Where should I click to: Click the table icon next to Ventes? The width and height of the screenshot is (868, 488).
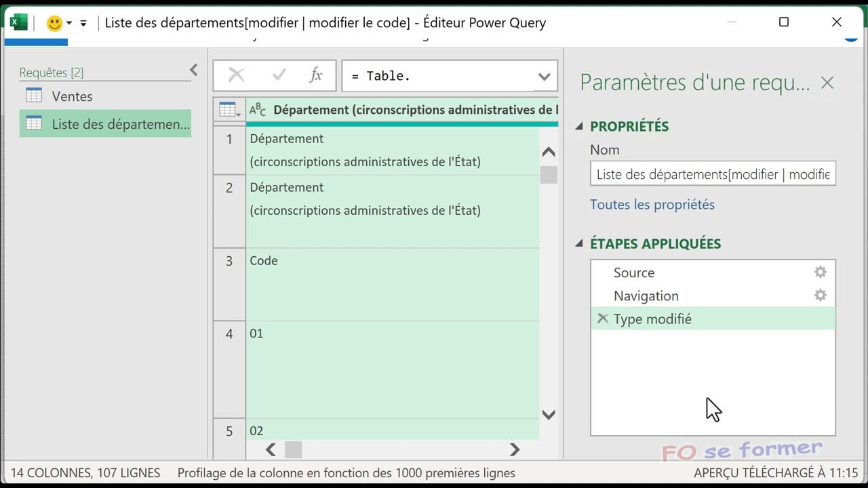(x=34, y=96)
